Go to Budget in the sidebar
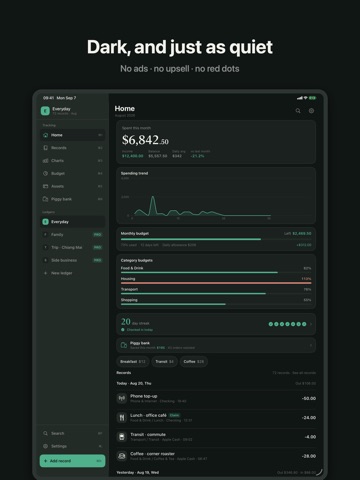The image size is (360, 480). click(73, 173)
